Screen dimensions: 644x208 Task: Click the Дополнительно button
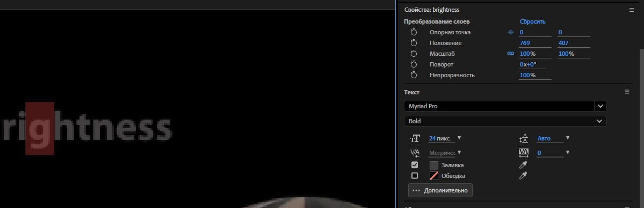(440, 190)
